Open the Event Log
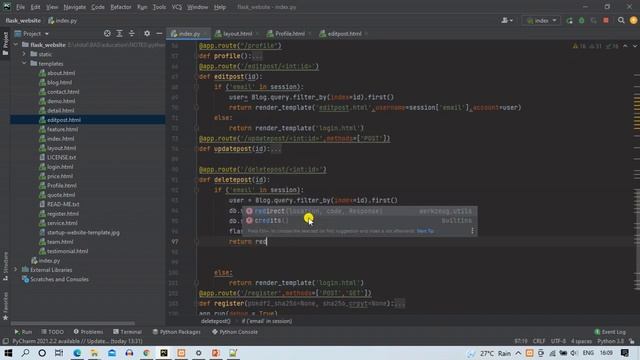 pos(610,332)
